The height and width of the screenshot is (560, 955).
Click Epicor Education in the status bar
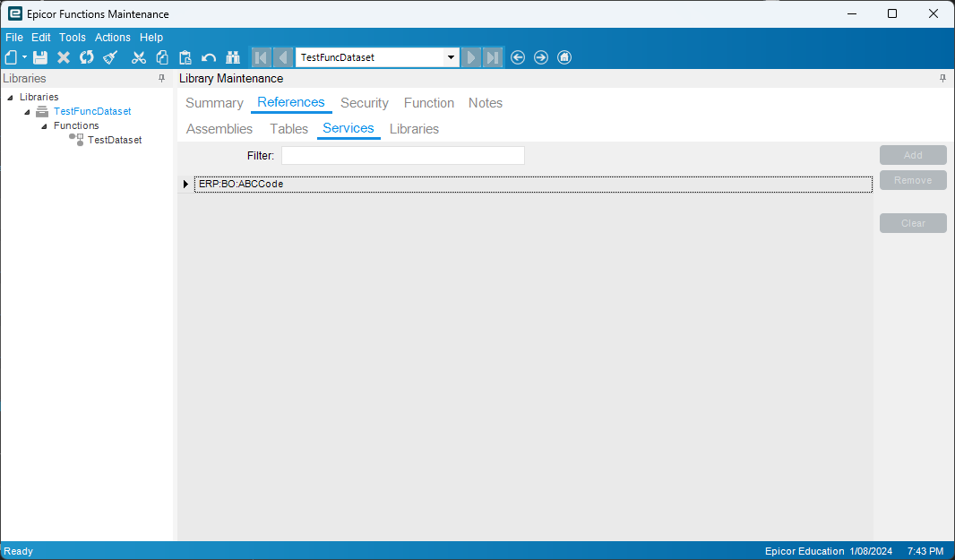coord(804,551)
